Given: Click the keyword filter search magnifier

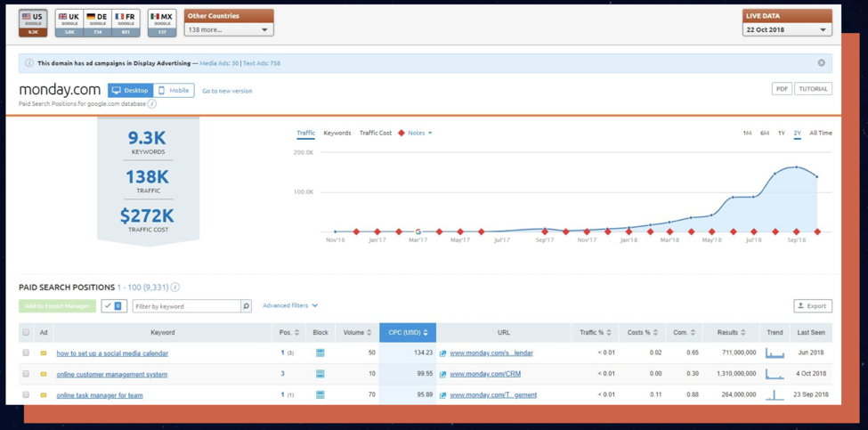Looking at the screenshot, I should 247,306.
